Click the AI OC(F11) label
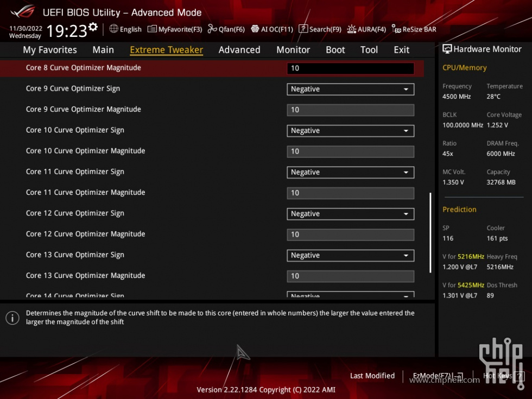 click(277, 29)
